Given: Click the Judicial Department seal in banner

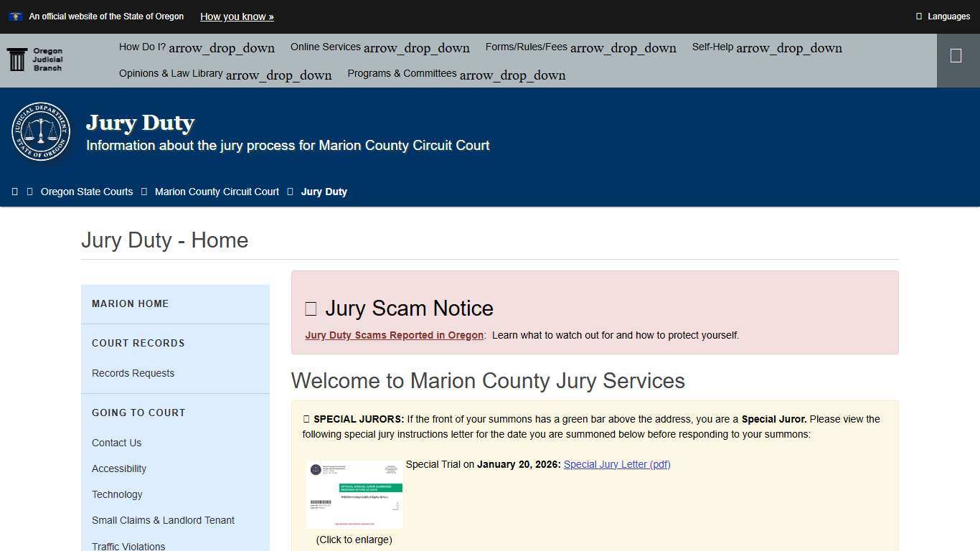Looking at the screenshot, I should click(x=41, y=132).
